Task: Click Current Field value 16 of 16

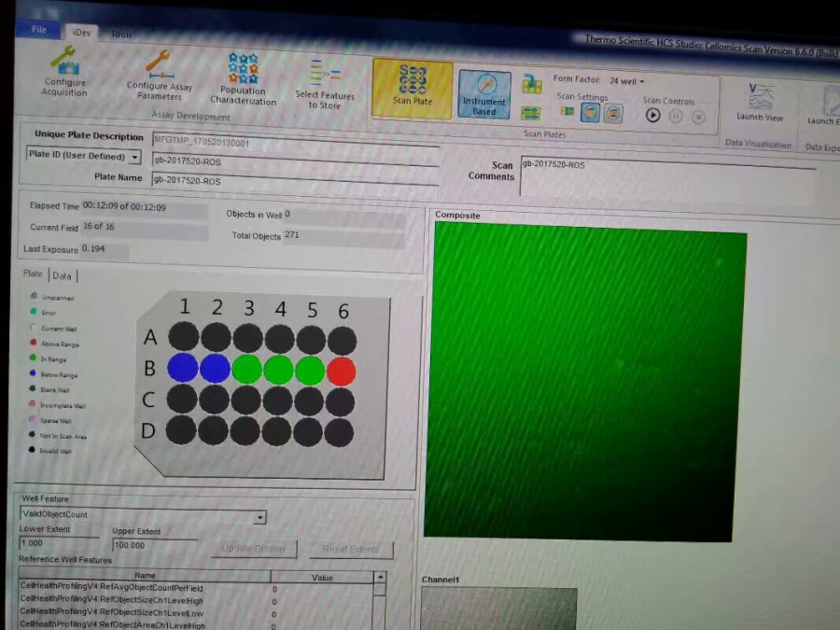Action: click(x=99, y=227)
